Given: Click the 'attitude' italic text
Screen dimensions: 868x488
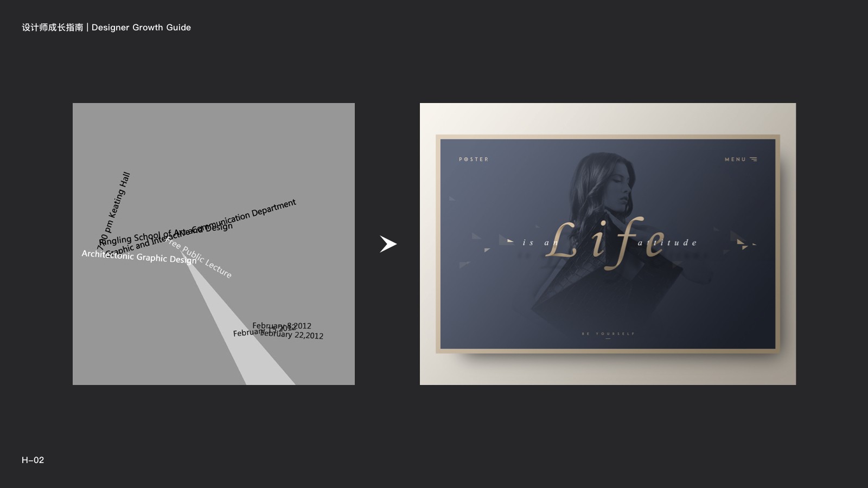Looking at the screenshot, I should [667, 242].
